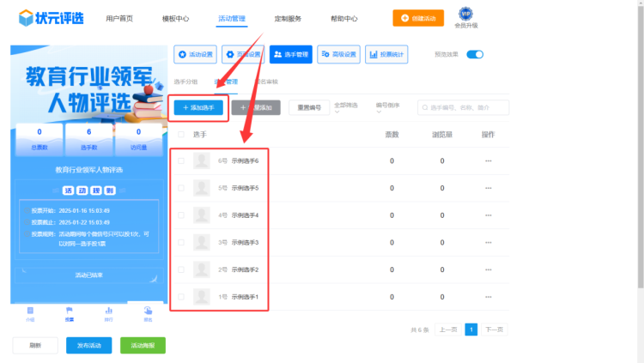Screen dimensions: 644x363
Task: Open more actions for 示例选手3
Action: point(488,243)
